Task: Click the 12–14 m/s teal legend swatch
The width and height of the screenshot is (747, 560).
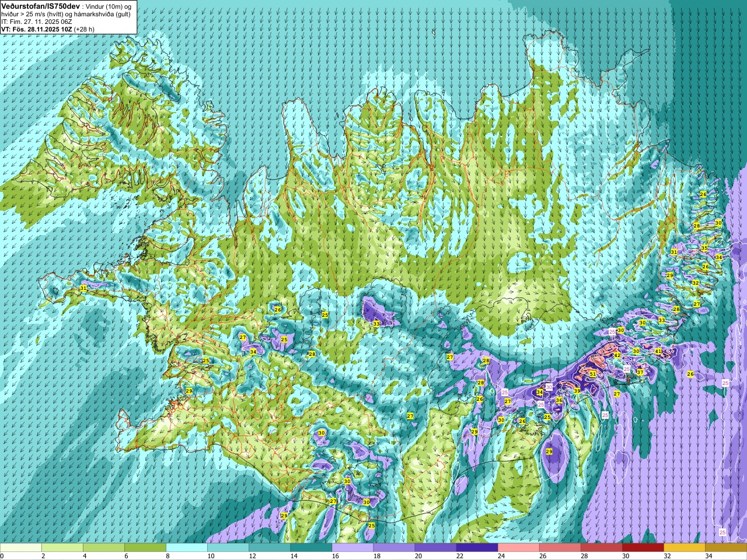Action: click(x=270, y=548)
